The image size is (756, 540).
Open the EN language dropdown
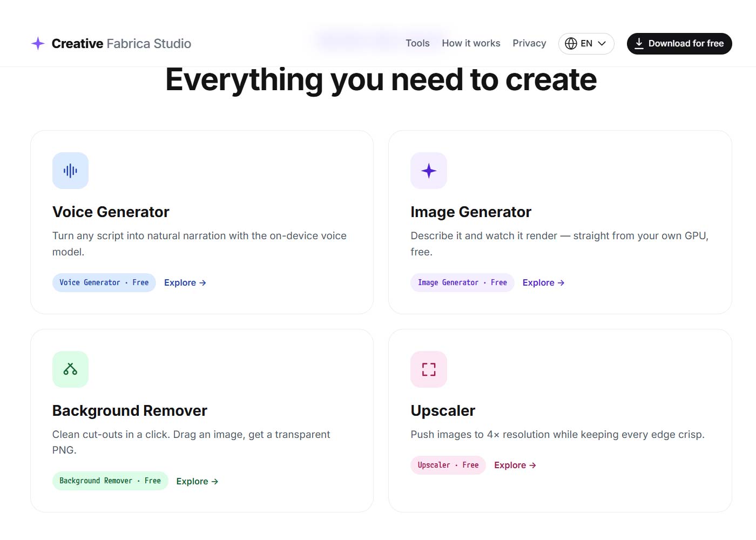(586, 44)
